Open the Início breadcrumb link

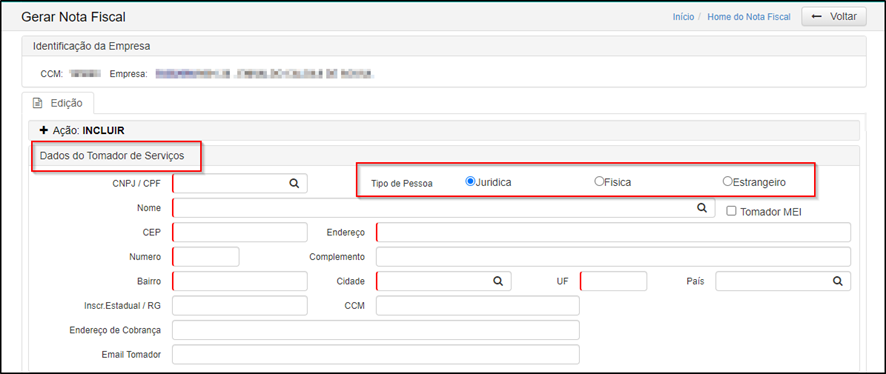683,17
